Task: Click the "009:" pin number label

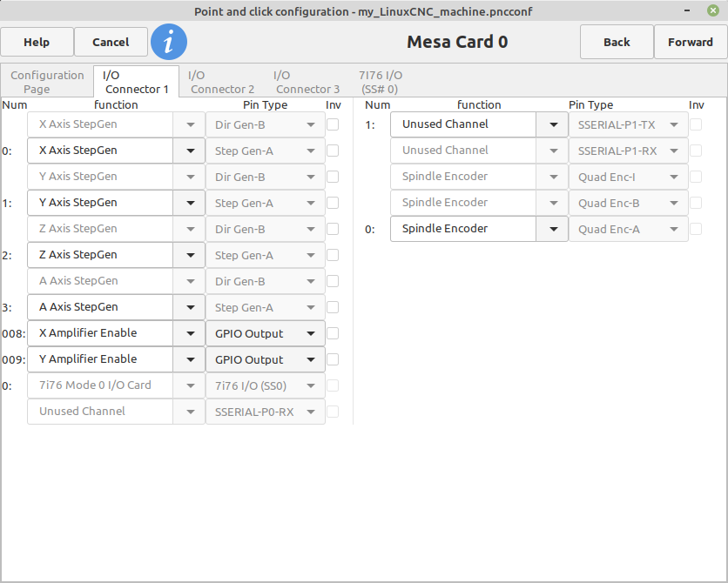Action: (x=13, y=359)
